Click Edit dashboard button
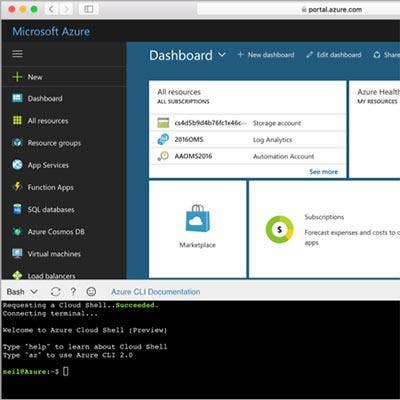The height and width of the screenshot is (400, 400). tap(334, 55)
